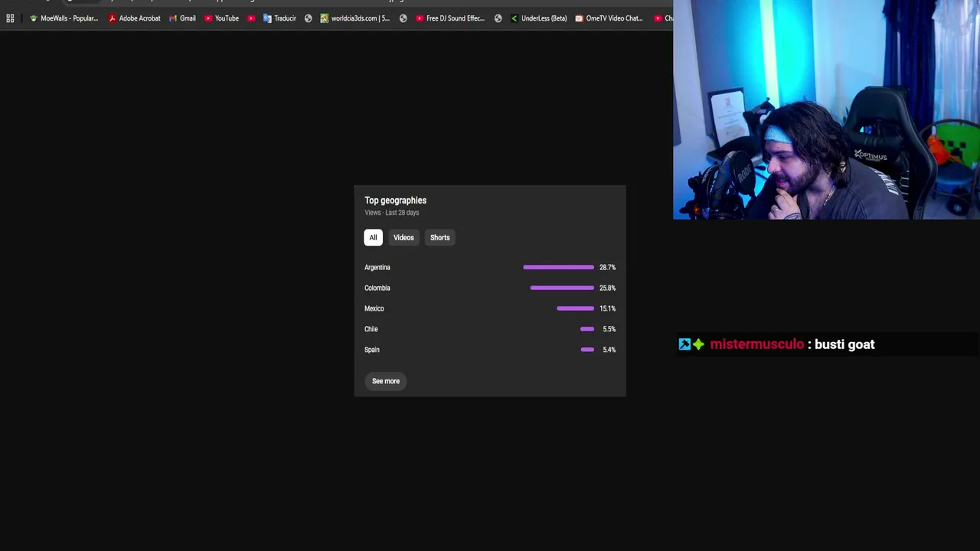The image size is (980, 551).
Task: Click Colombia's purple percentage bar
Action: tap(562, 288)
